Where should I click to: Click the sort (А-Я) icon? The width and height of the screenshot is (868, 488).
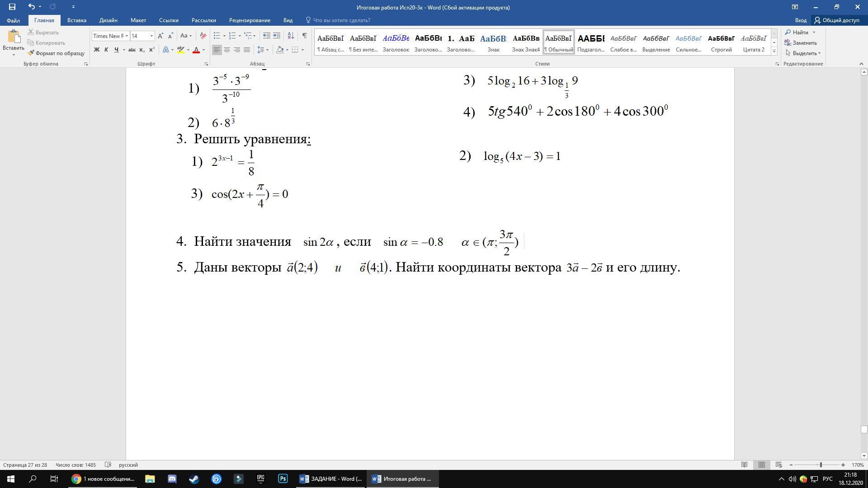tap(291, 36)
